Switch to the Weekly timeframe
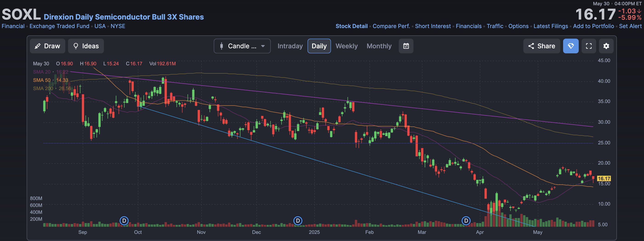 [x=347, y=46]
